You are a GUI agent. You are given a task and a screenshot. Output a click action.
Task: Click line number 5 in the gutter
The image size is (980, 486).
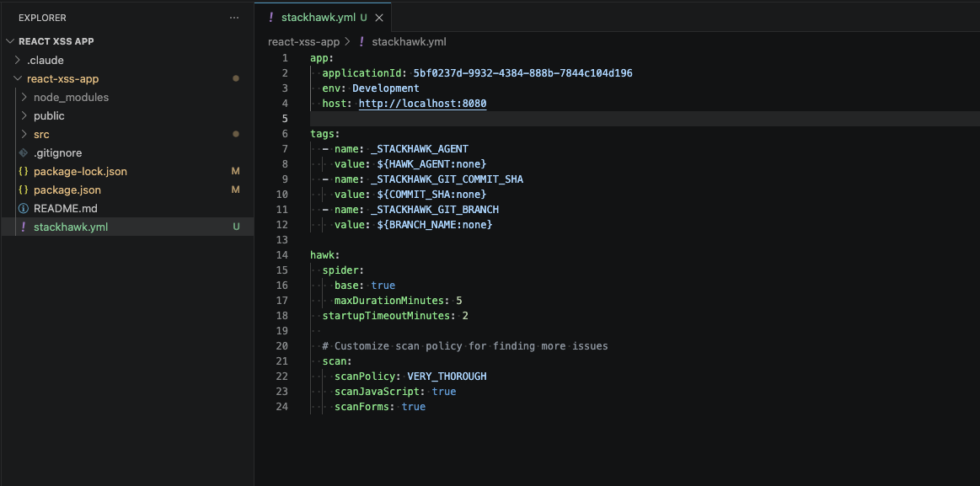(285, 119)
